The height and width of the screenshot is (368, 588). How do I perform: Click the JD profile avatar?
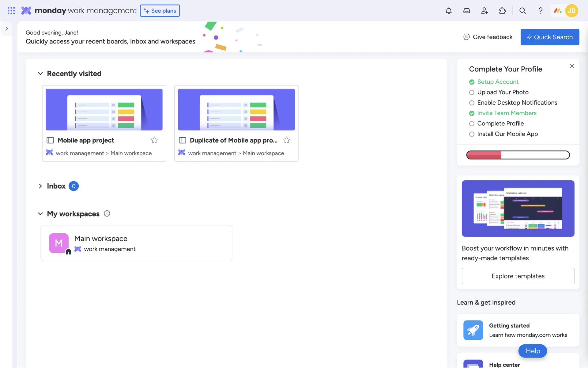coord(571,11)
